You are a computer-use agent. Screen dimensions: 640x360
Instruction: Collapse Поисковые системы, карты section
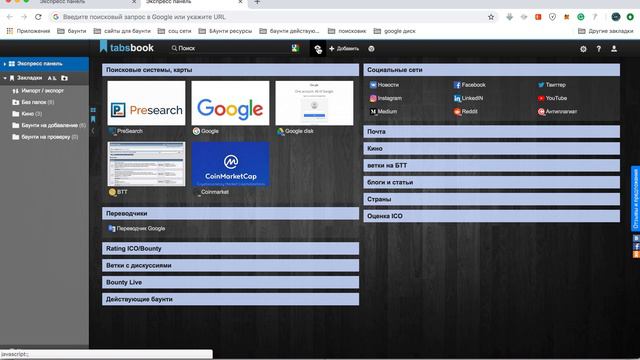coord(231,70)
